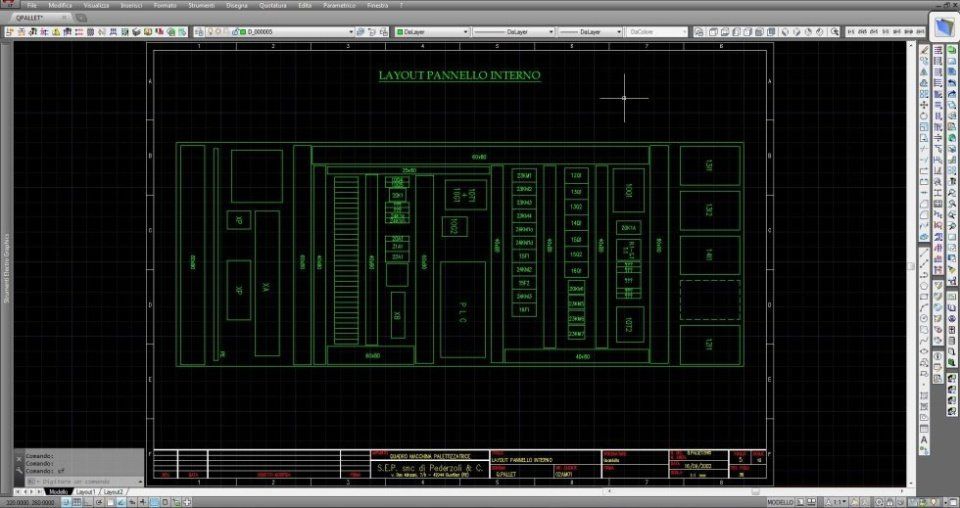The height and width of the screenshot is (508, 960).
Task: Open the Formato menu
Action: [165, 6]
